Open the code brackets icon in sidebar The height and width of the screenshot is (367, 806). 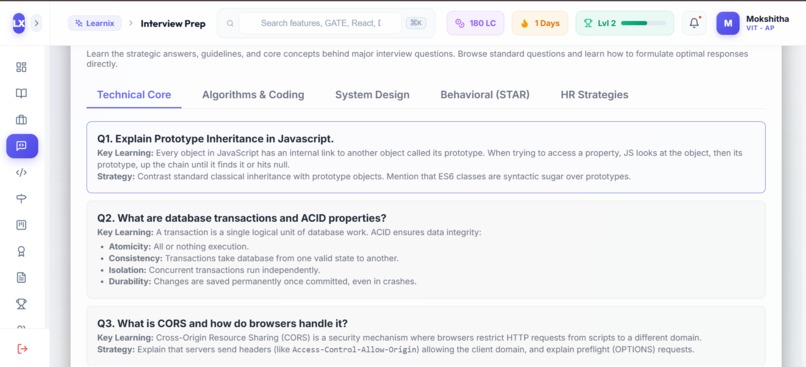pyautogui.click(x=21, y=173)
